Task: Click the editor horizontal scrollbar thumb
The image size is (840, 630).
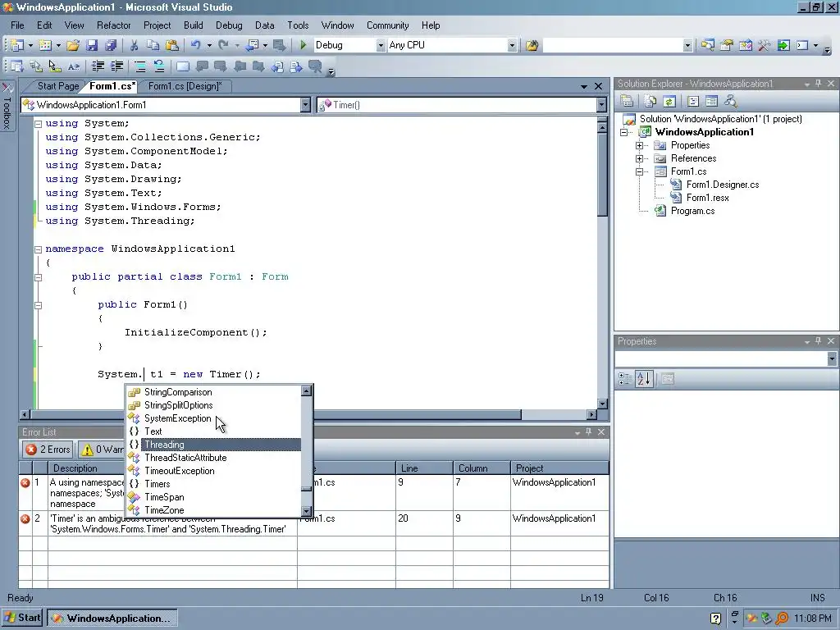Action: tap(276, 414)
